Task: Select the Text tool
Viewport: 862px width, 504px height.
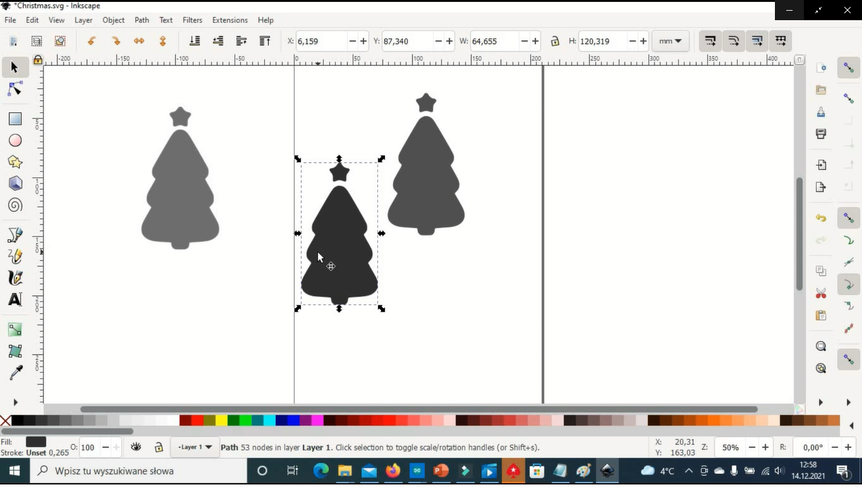Action: click(x=15, y=300)
